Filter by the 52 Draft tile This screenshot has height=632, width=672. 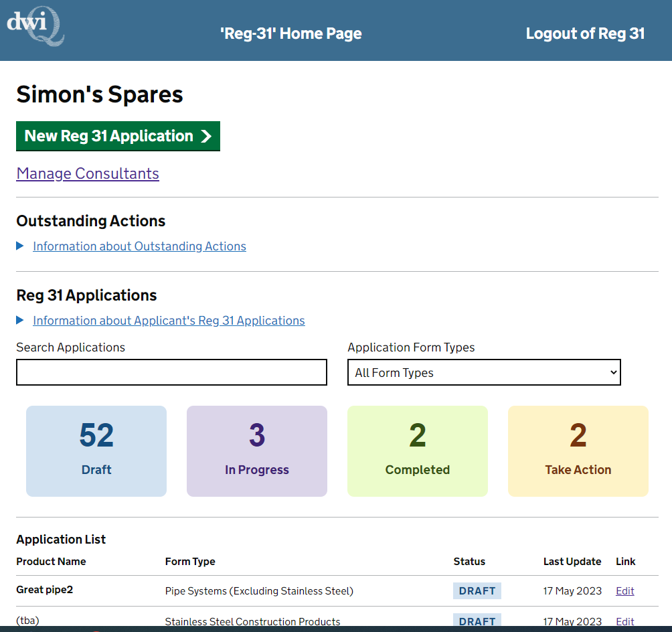tap(96, 451)
